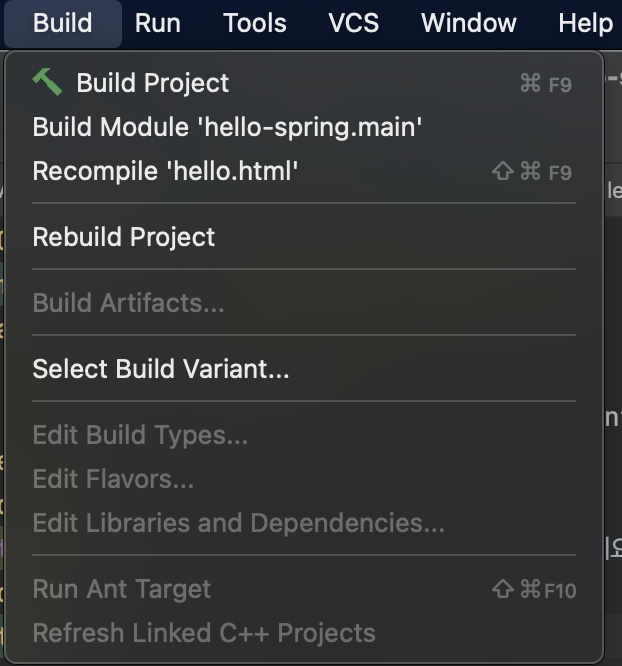Screen dimensions: 622x666
Task: Open Select Build Variant... dialog
Action: (304, 369)
